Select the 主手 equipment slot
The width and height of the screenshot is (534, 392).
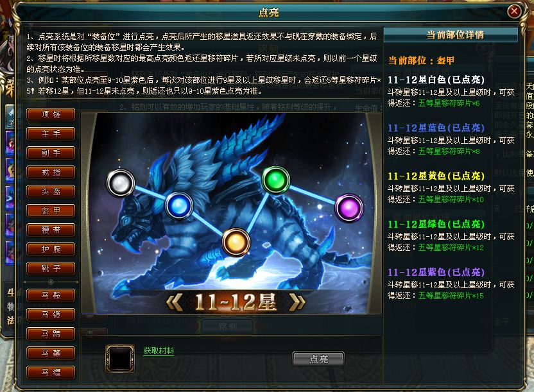(x=51, y=134)
